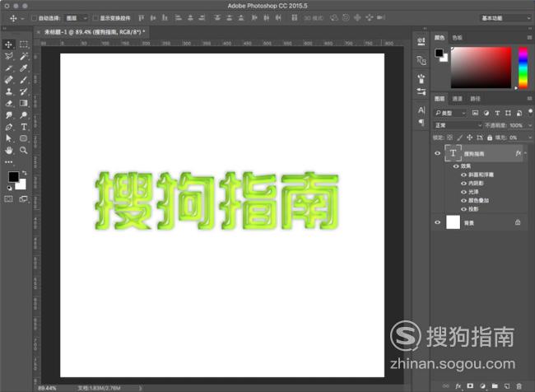Delete layer with trash icon

[519, 386]
